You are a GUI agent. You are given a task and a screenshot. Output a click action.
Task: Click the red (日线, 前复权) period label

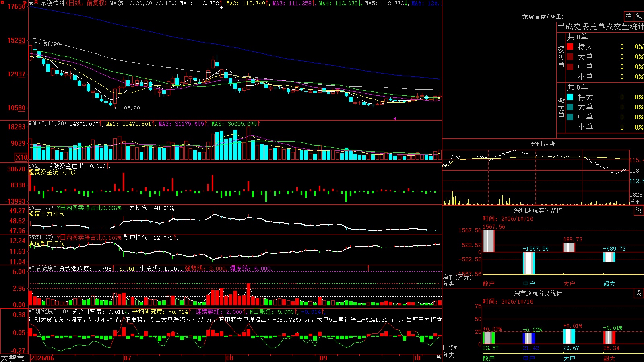[87, 3]
